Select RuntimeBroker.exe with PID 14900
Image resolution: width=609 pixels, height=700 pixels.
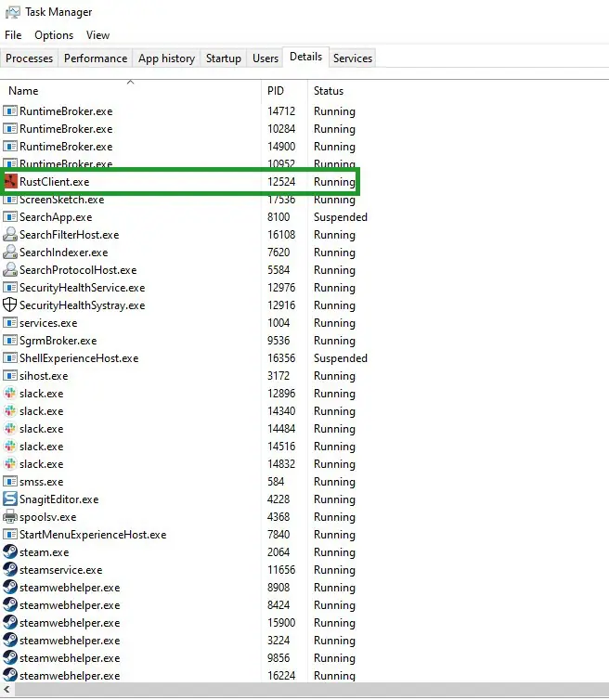pyautogui.click(x=66, y=147)
